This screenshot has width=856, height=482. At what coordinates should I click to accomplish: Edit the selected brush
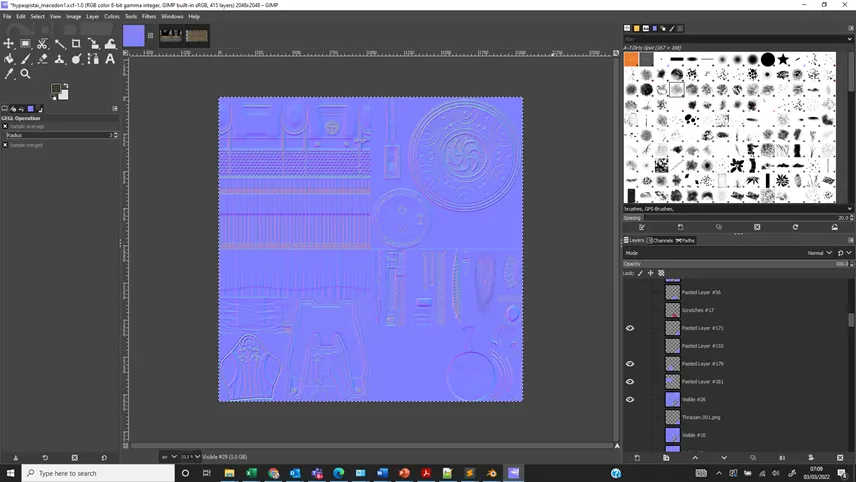[642, 227]
